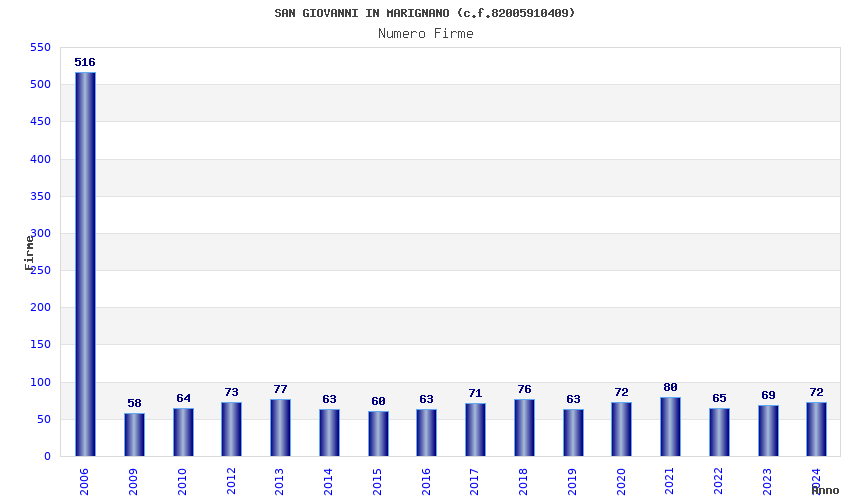This screenshot has height=500, width=850.
Task: Click the y-axis tick label 500
Action: pyautogui.click(x=41, y=85)
